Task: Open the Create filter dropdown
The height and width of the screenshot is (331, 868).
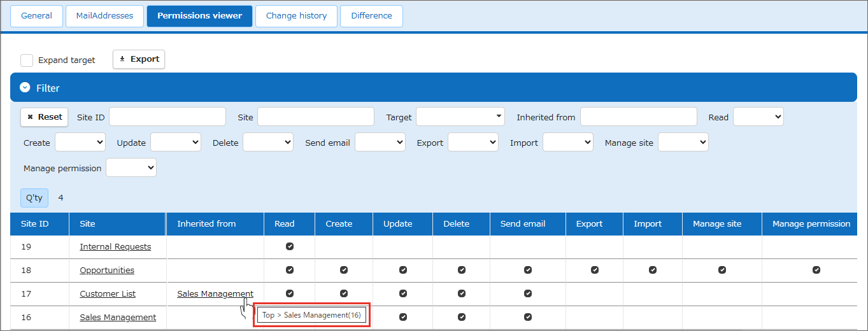Action: 80,142
